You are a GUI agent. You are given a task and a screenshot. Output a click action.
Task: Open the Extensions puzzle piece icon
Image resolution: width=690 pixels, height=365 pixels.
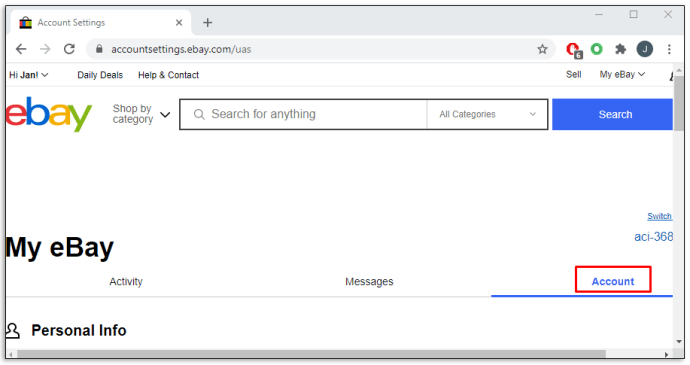[x=620, y=49]
